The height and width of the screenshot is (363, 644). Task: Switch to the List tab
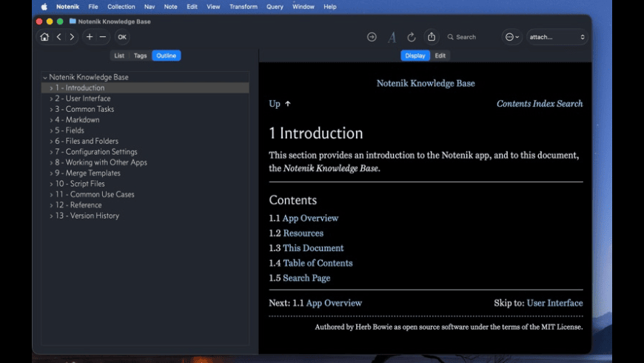[119, 56]
